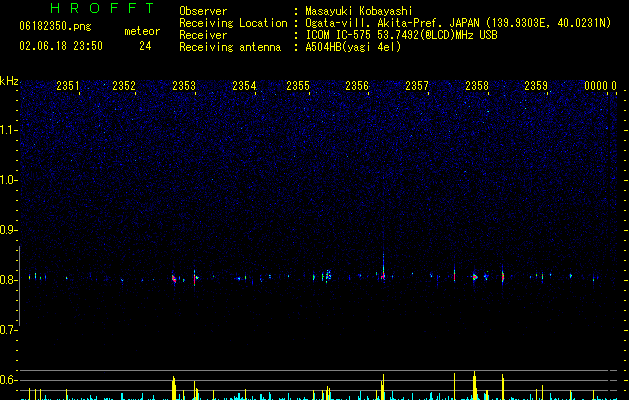Click the 2354 time marker
629x400 pixels.
(x=244, y=86)
